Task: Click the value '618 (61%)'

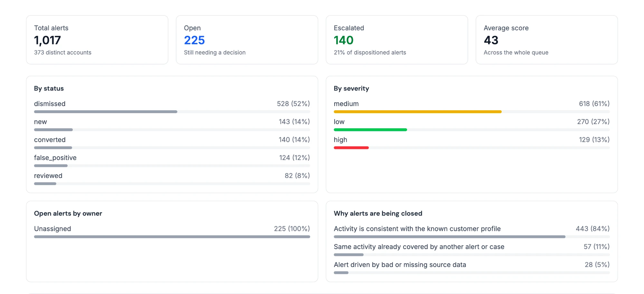Action: tap(594, 104)
